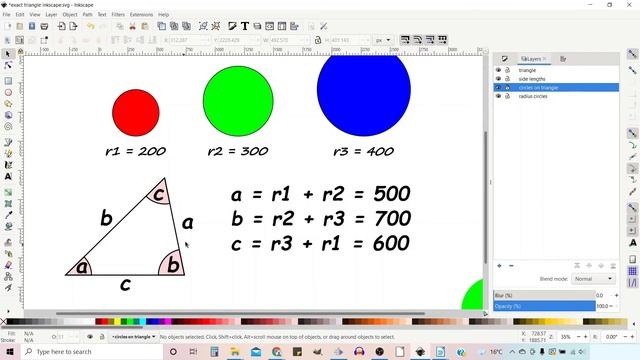Click the no-color X swatch
640x360 pixels.
(3, 322)
